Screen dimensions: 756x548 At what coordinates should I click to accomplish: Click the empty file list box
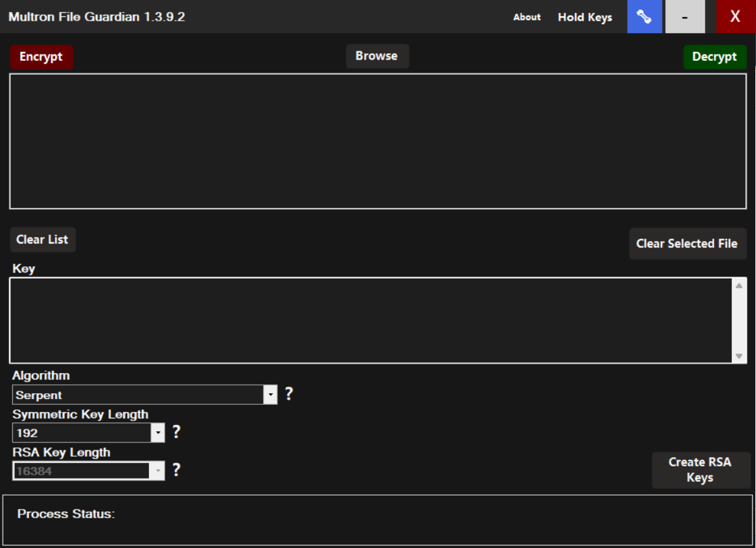(378, 141)
